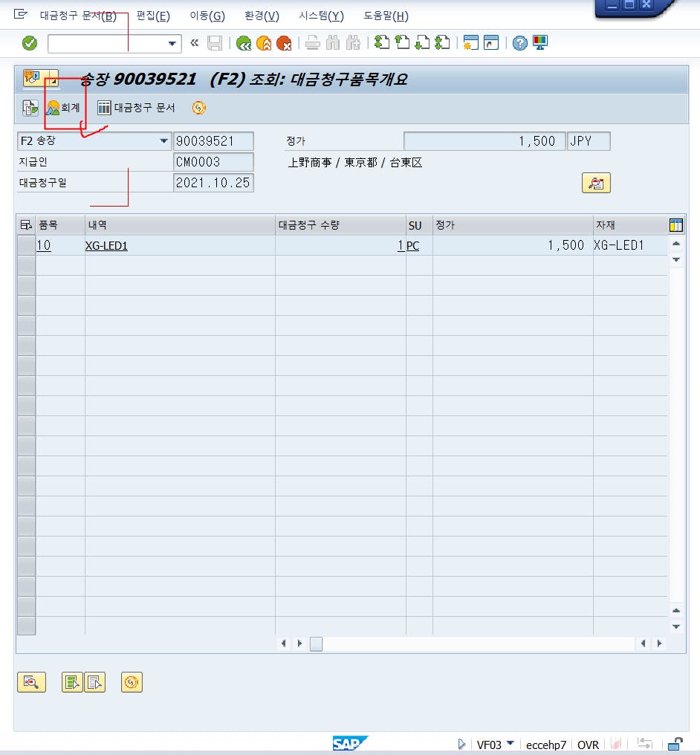This screenshot has height=755, width=700.
Task: Click the Create New Session icon
Action: coord(470,42)
